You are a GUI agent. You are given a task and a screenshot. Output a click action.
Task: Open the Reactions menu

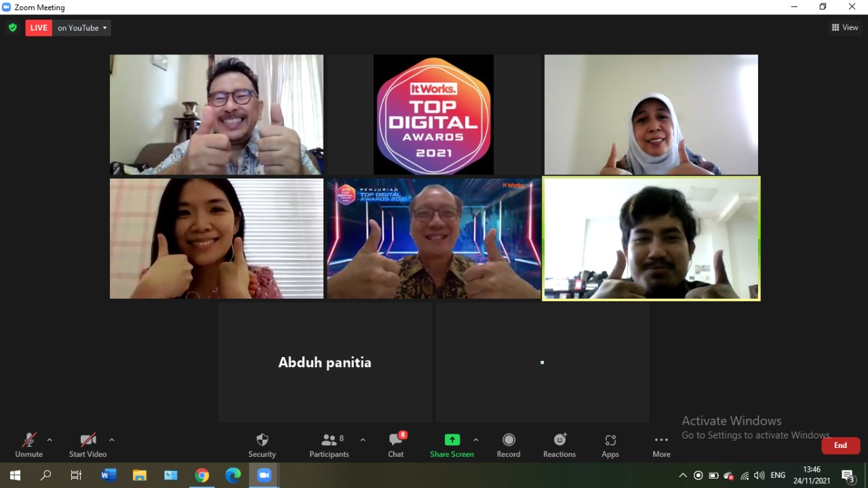559,445
